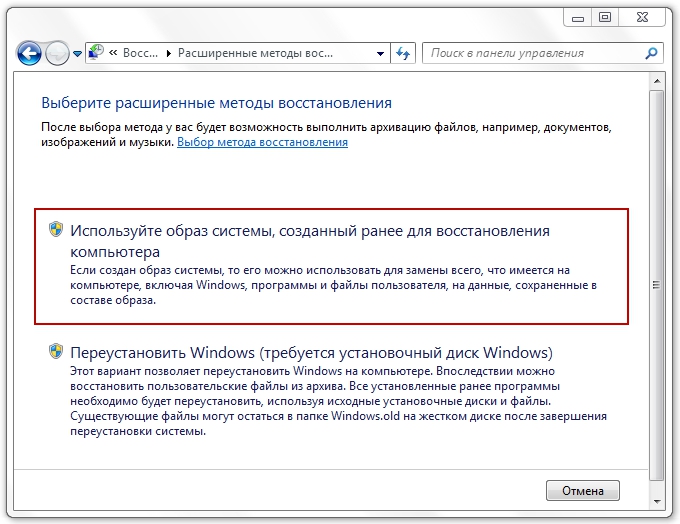
Task: Go to the "Восс..." breadcrumb
Action: coord(140,53)
